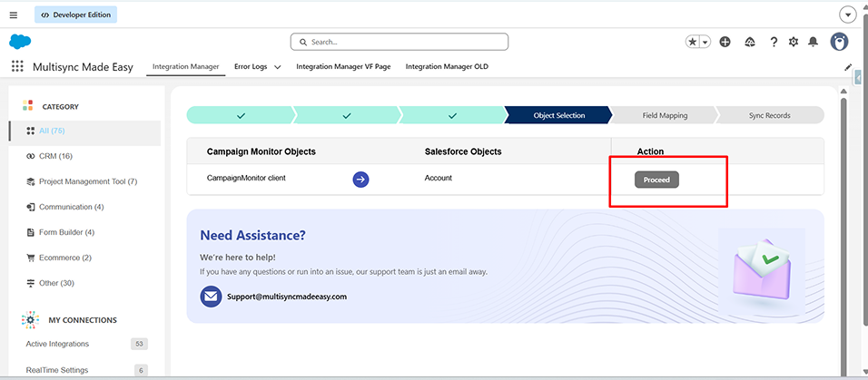Click the first completed step checkmark

tap(241, 115)
